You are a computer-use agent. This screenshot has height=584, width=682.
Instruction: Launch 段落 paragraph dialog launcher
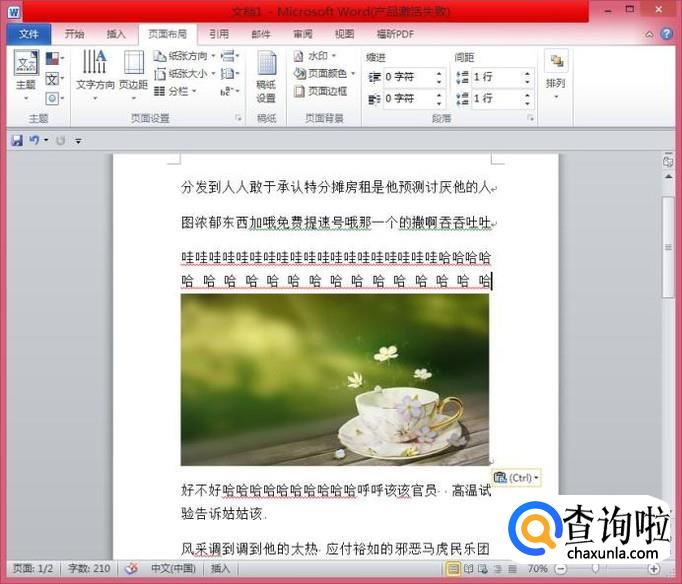[530, 118]
